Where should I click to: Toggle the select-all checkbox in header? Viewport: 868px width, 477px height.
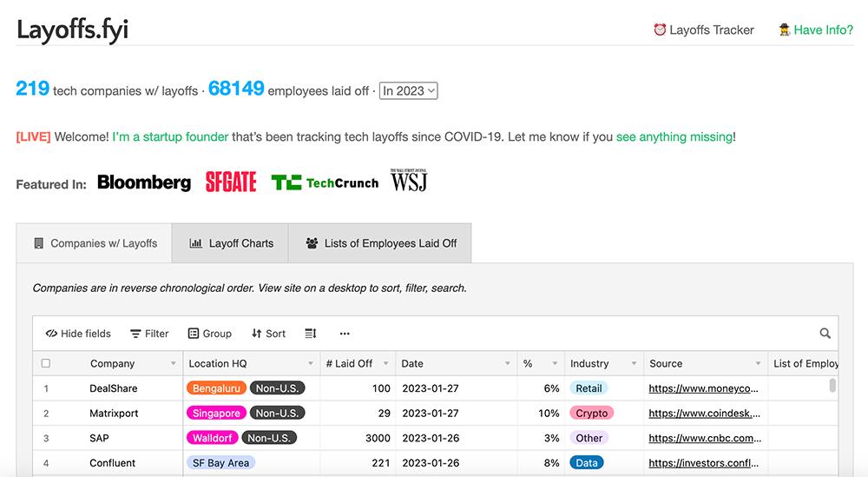tap(46, 363)
